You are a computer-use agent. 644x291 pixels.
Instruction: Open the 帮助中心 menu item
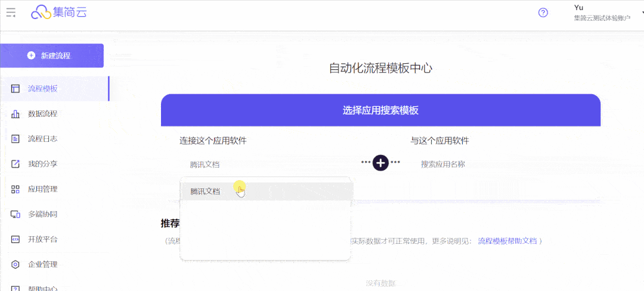pos(42,289)
